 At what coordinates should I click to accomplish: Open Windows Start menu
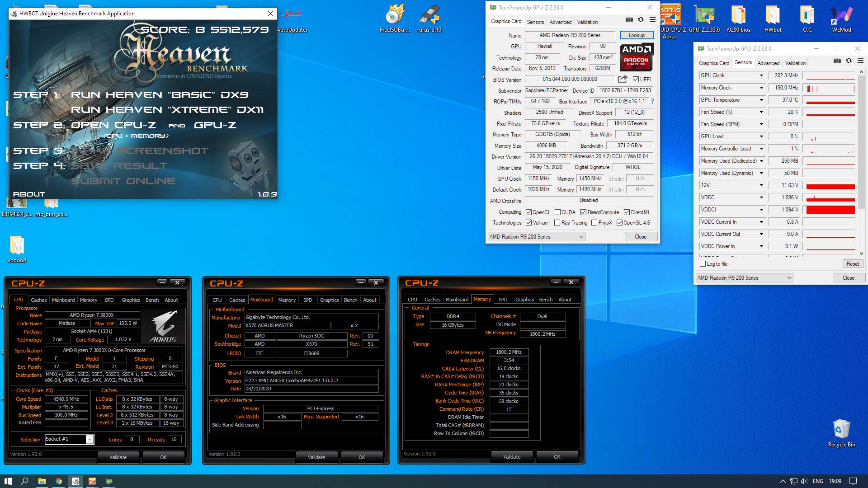[8, 481]
